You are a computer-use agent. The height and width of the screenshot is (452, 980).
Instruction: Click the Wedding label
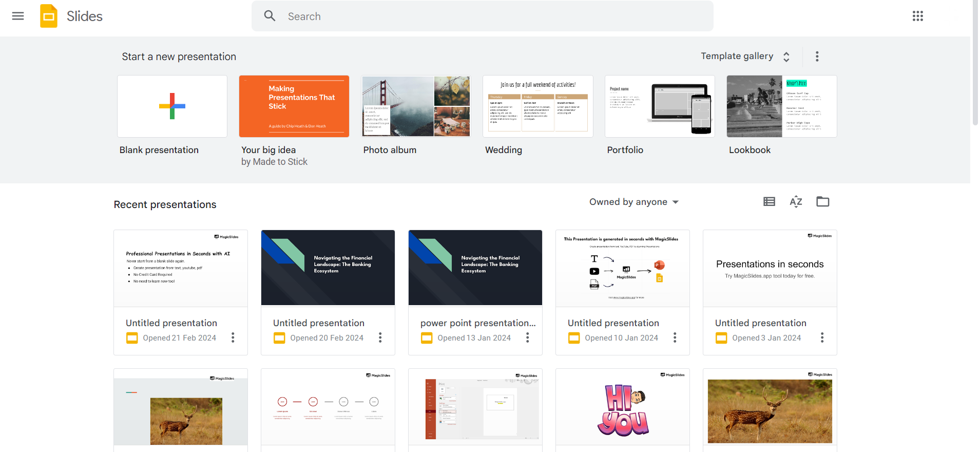pyautogui.click(x=504, y=150)
